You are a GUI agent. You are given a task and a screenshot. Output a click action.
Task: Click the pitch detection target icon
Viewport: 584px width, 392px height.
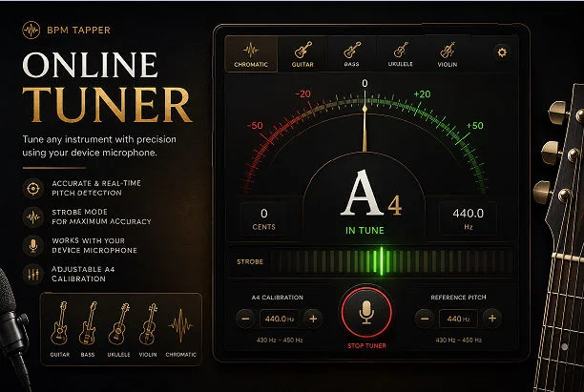(32, 188)
